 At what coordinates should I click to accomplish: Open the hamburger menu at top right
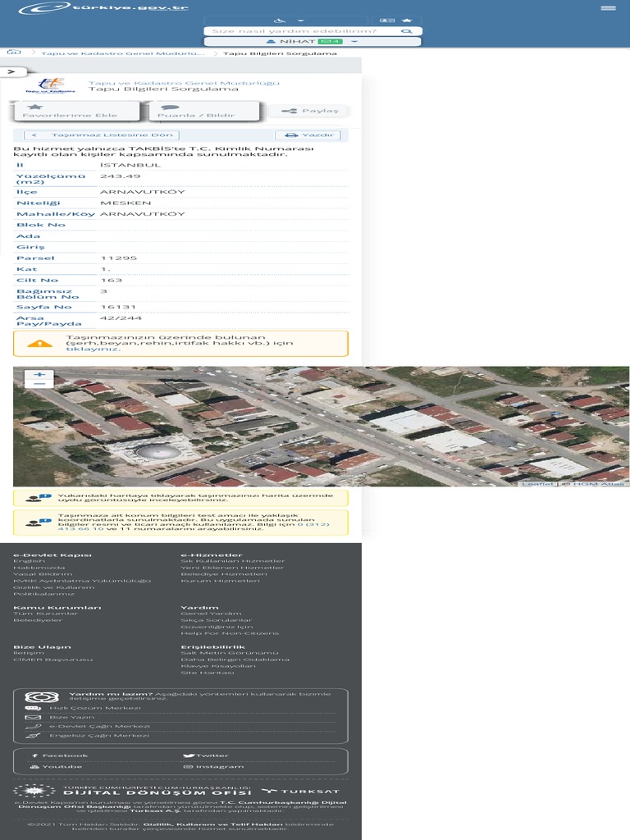tap(608, 8)
